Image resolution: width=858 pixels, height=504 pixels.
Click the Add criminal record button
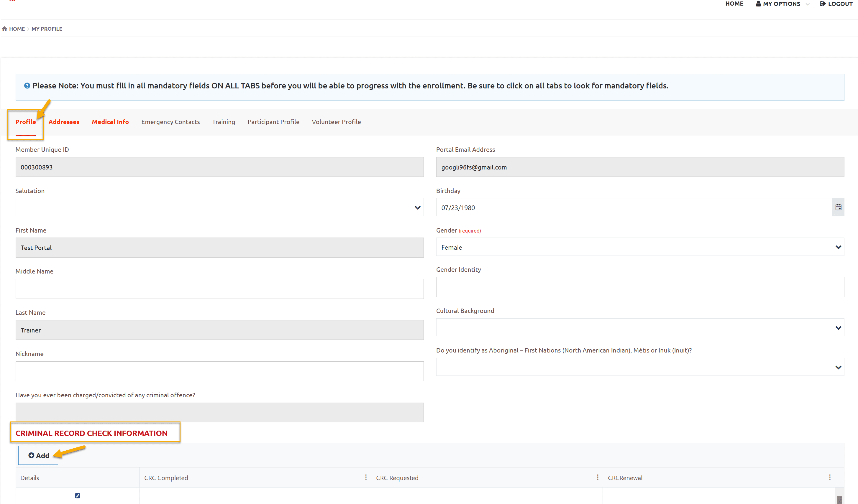[x=38, y=455]
